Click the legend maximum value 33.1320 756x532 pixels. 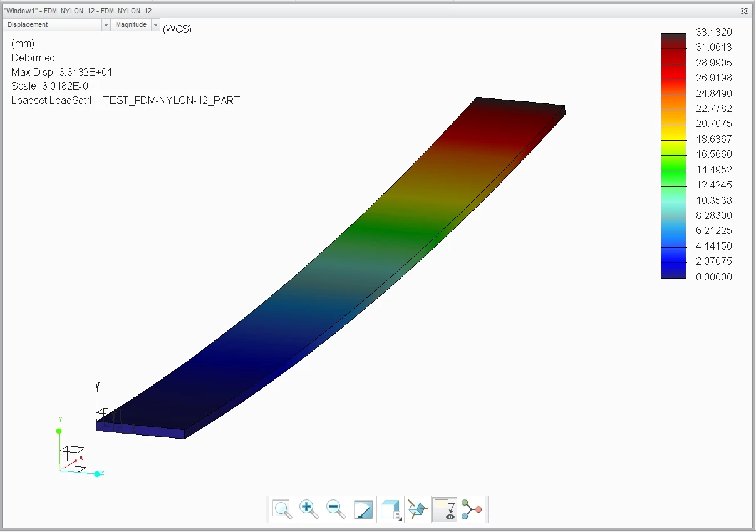[x=714, y=32]
